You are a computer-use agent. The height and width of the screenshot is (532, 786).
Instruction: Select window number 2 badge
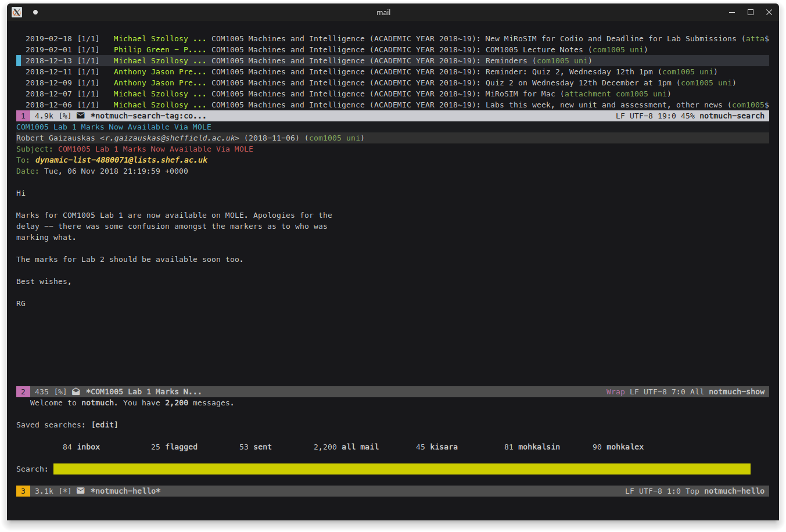click(23, 391)
